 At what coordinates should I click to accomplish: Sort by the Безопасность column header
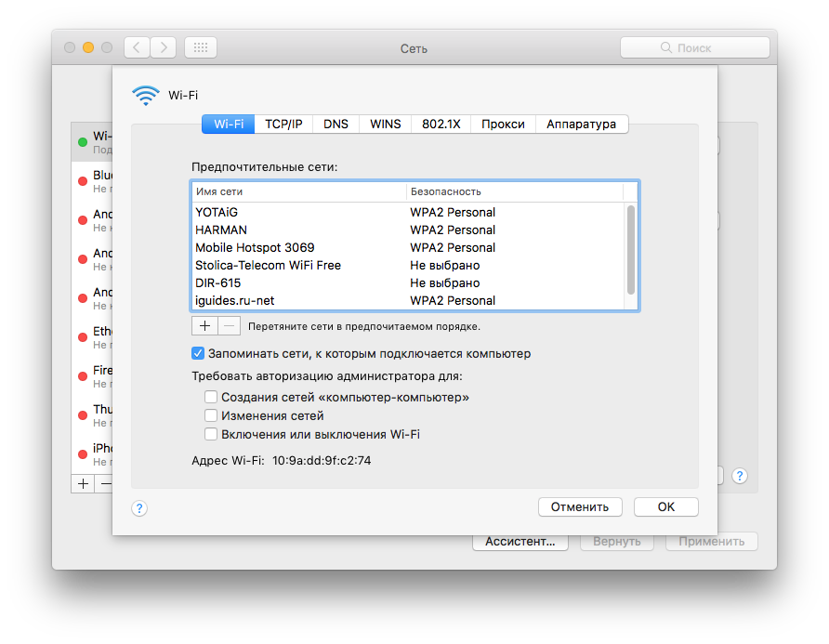(515, 192)
